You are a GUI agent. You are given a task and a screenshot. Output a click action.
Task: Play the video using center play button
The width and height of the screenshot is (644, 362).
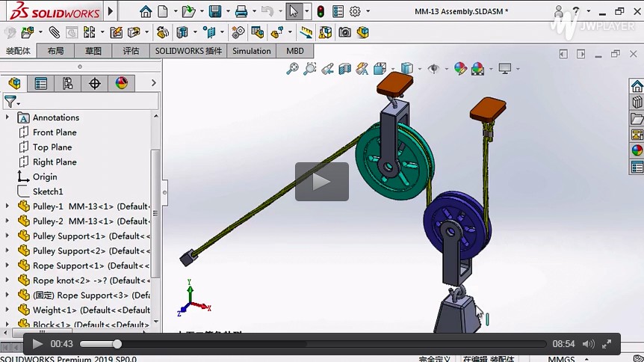tap(321, 182)
